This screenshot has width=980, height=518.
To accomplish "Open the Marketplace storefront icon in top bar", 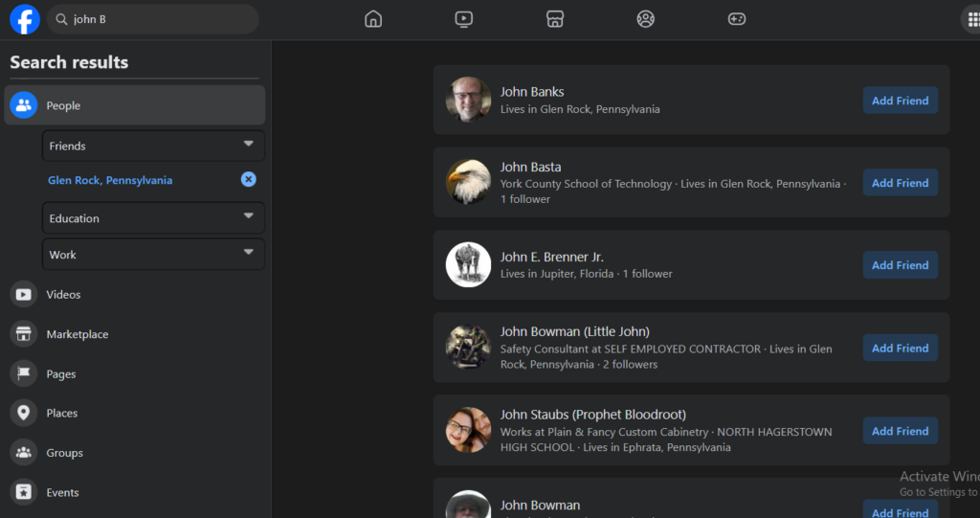I will click(555, 19).
